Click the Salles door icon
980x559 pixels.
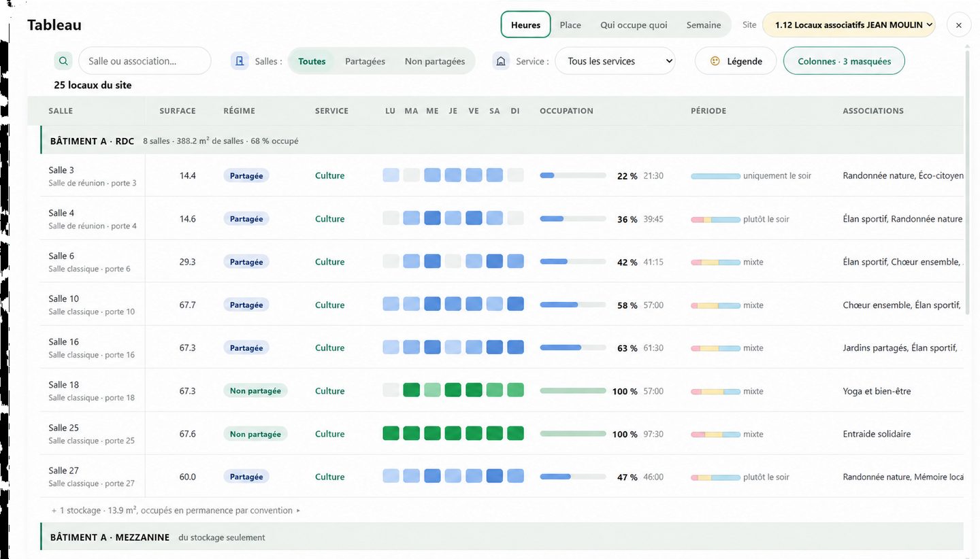pyautogui.click(x=240, y=61)
